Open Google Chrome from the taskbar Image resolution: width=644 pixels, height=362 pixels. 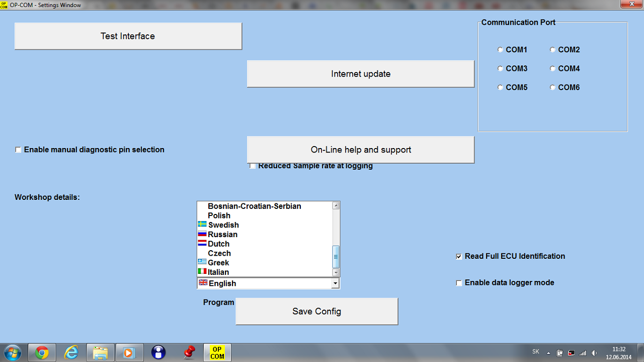pyautogui.click(x=42, y=352)
